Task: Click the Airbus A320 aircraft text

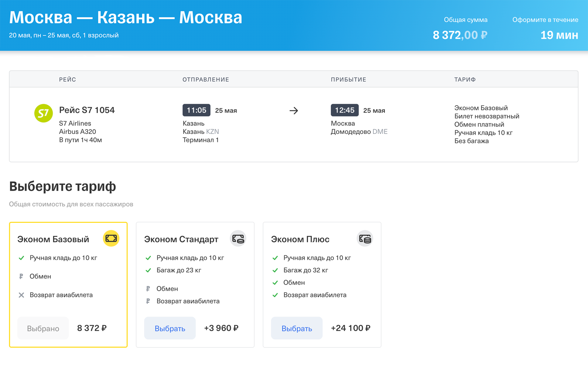Action: coord(77,132)
